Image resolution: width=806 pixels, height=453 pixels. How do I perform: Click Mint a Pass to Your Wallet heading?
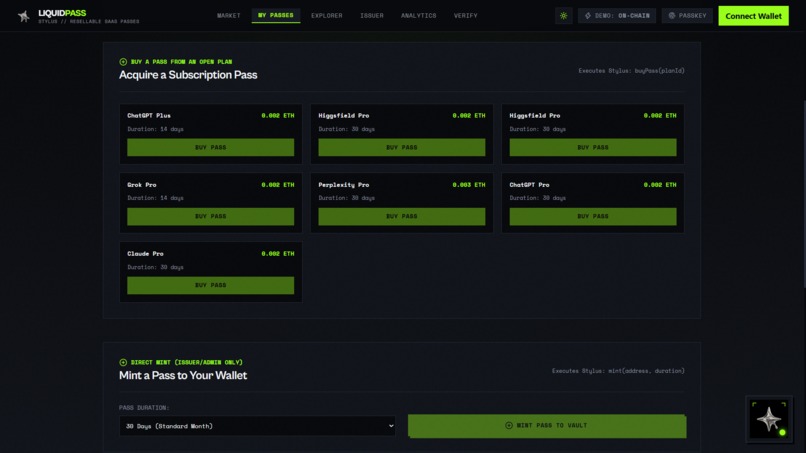183,376
